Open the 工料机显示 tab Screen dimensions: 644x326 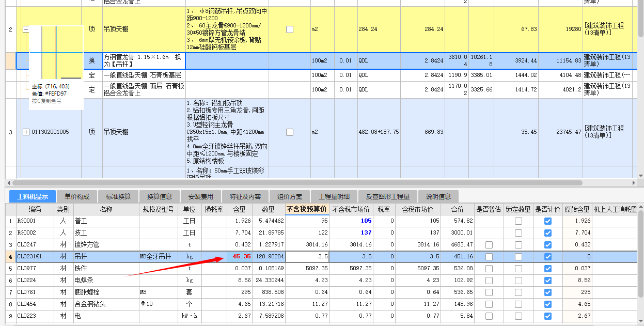click(x=33, y=197)
